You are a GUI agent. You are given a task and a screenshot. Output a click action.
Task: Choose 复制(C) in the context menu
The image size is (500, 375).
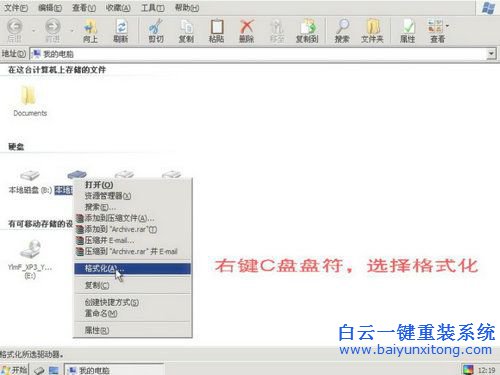tap(132, 285)
